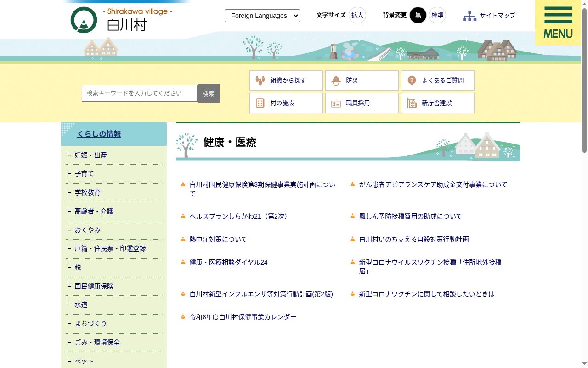Click the Shirakawa village green logo

[x=84, y=20]
